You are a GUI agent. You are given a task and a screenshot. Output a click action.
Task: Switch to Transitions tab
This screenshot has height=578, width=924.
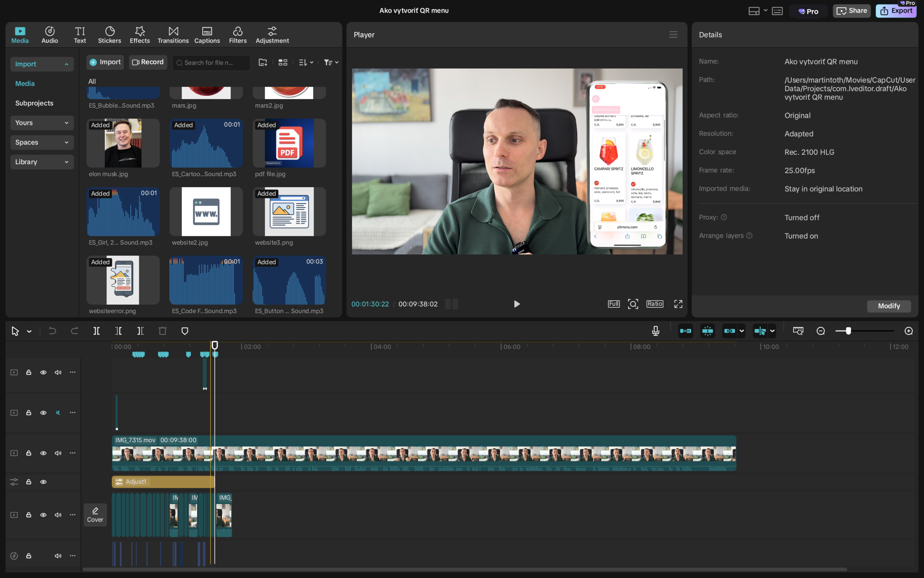(x=173, y=35)
